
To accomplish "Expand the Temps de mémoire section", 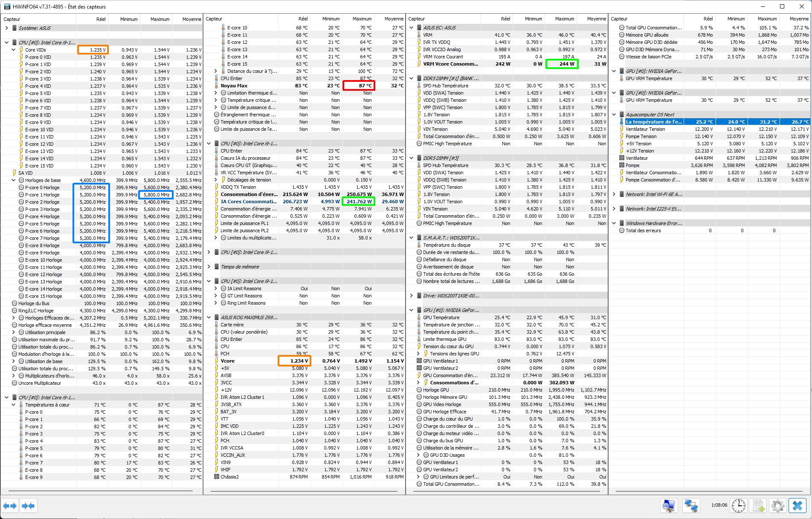I will [x=209, y=267].
